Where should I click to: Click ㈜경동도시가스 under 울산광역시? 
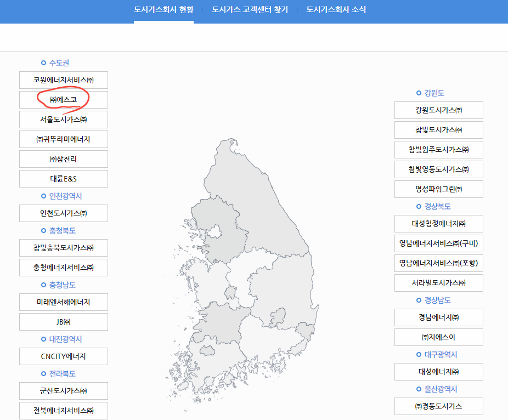click(x=438, y=406)
